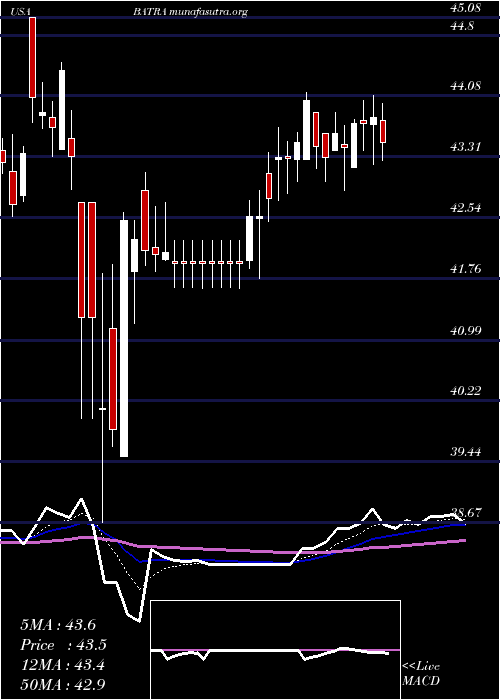Click the 5MA : 43.6 value

58,625
